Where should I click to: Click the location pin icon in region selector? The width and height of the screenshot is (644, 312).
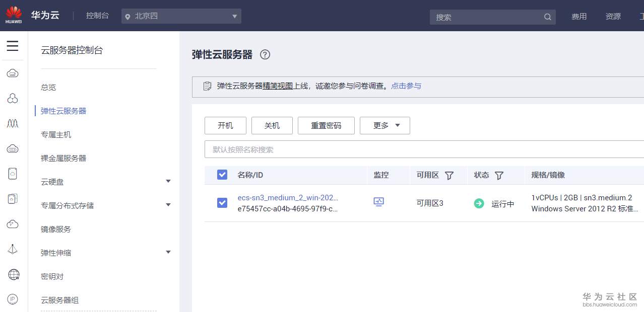coord(128,17)
